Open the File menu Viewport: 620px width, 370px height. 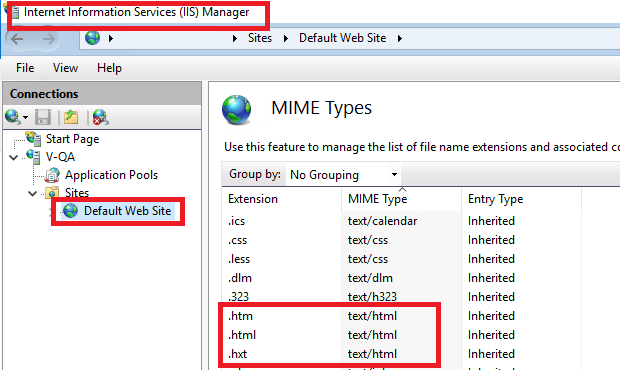coord(25,68)
